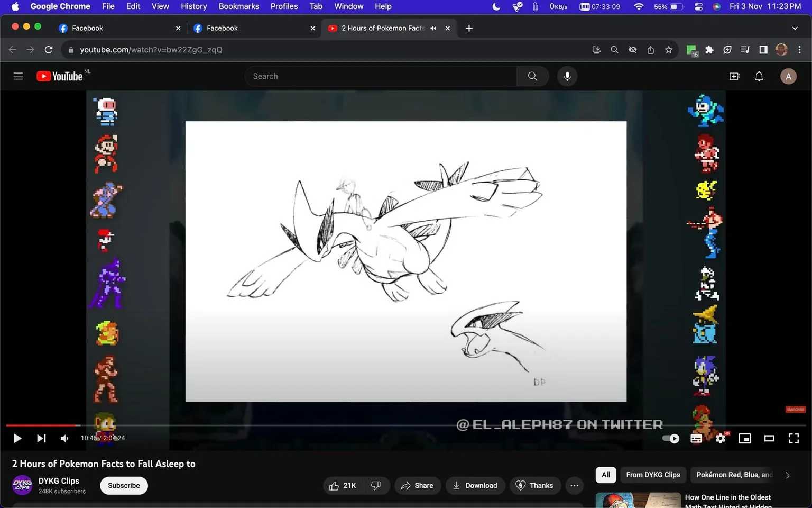Show more filter chips with the arrow
The width and height of the screenshot is (812, 508).
(x=788, y=475)
